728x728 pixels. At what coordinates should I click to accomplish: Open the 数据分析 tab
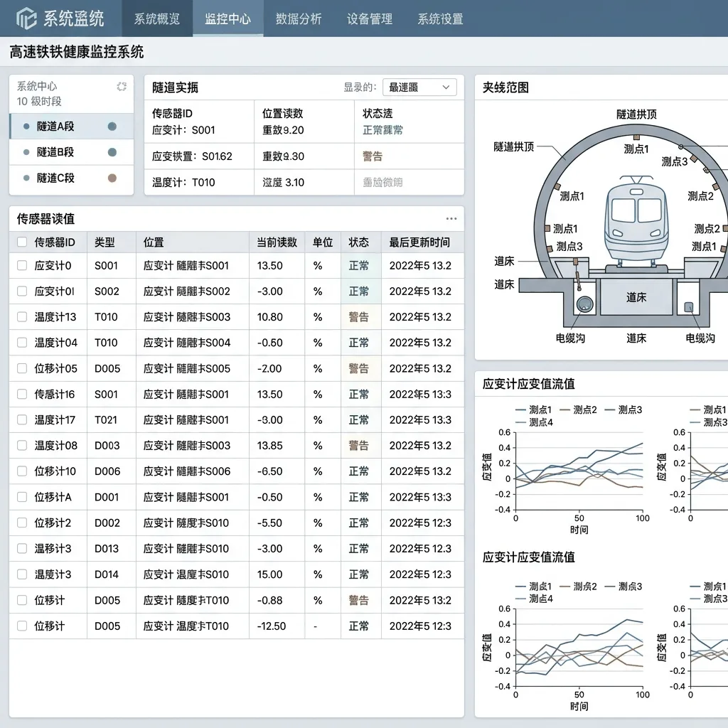[299, 18]
